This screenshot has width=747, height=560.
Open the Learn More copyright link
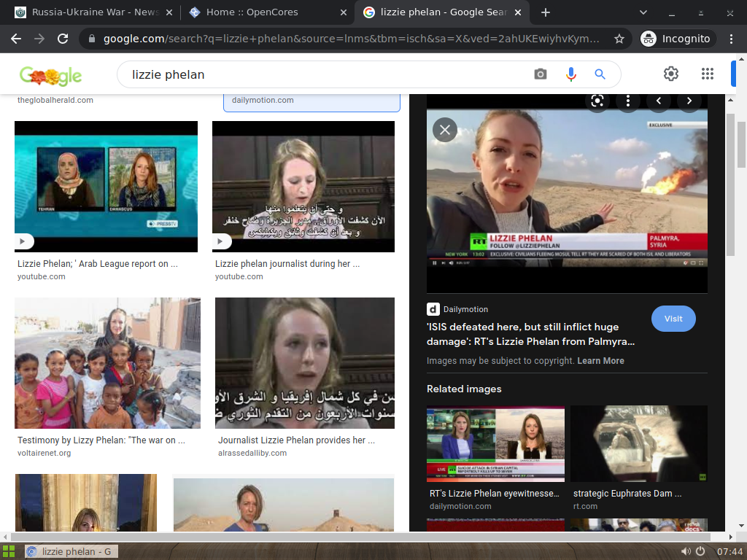point(600,361)
